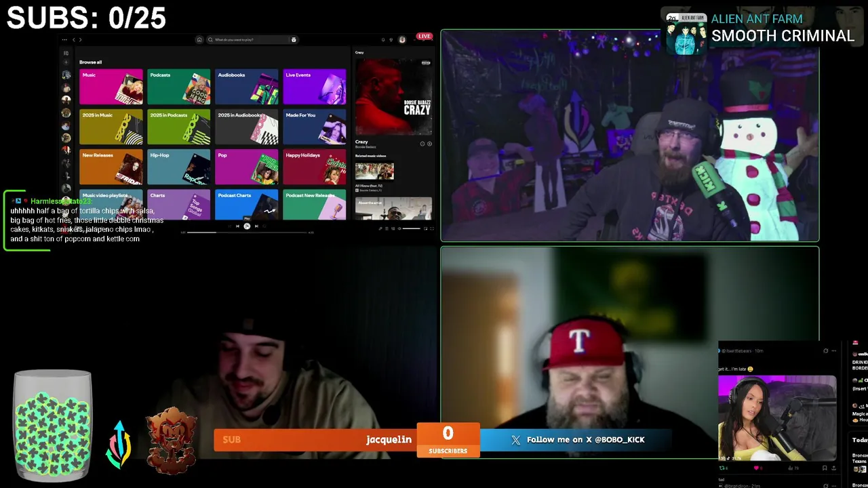Mute Spotify with the speaker icon
Image resolution: width=868 pixels, height=488 pixels.
pos(398,228)
